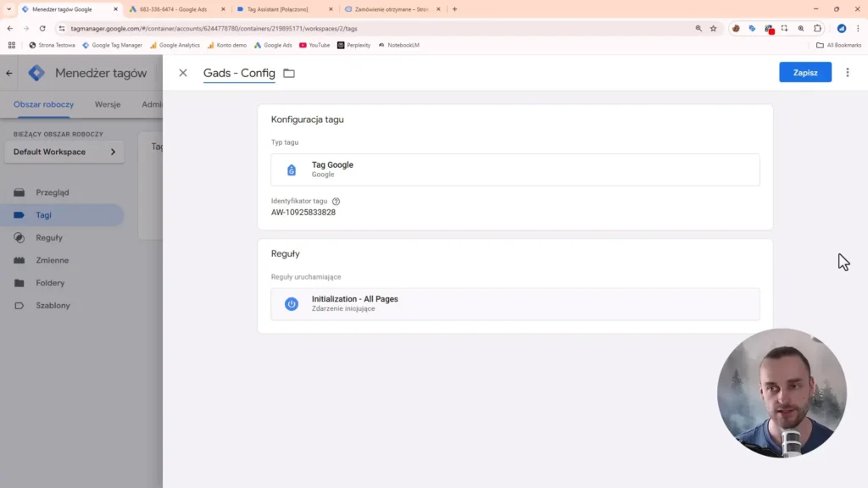This screenshot has height=488, width=868.
Task: Open the Strona Testowa bookmark
Action: (x=52, y=46)
